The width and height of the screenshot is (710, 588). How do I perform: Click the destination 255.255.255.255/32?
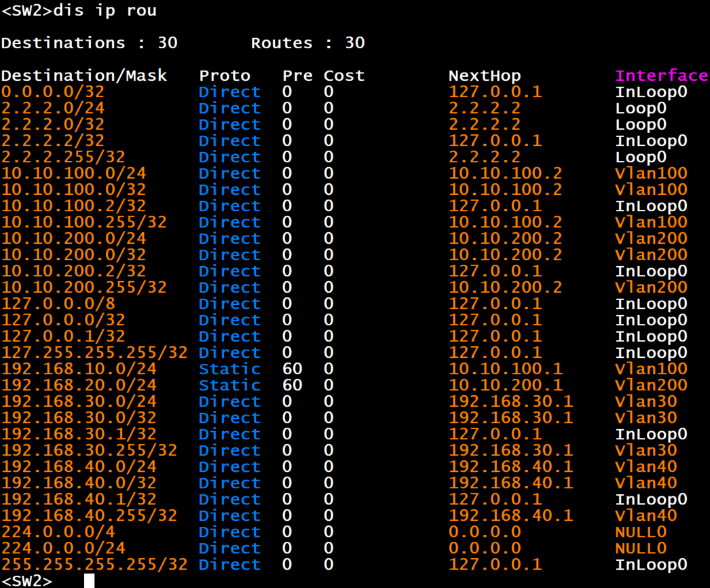tap(94, 564)
